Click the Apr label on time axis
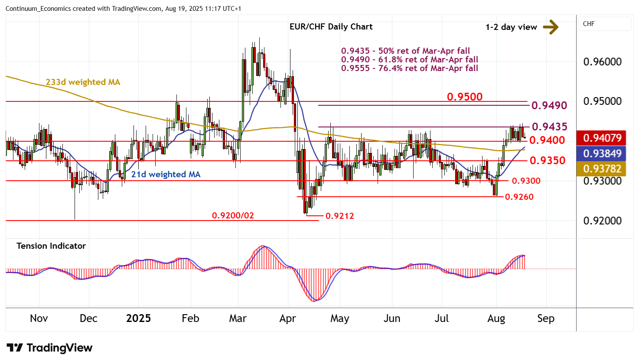This screenshot has width=639, height=364. coord(288,318)
